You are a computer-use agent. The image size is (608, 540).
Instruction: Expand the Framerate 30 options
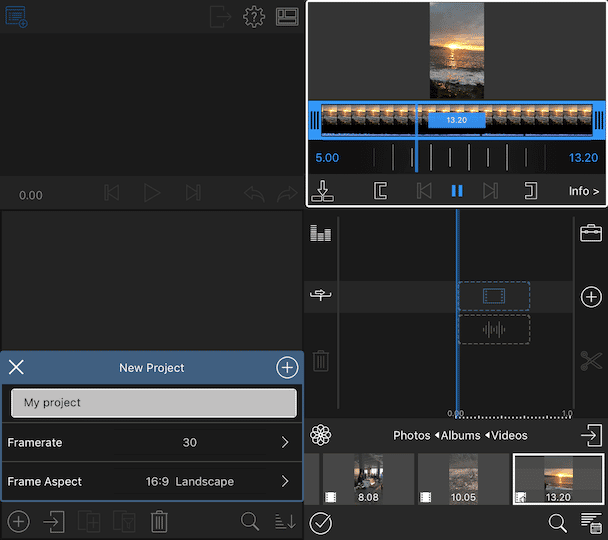(152, 442)
